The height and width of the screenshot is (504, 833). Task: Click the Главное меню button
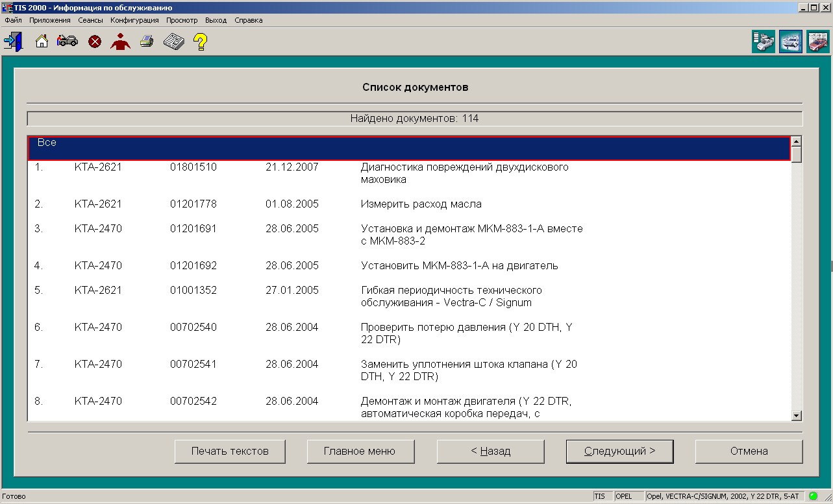tap(360, 451)
